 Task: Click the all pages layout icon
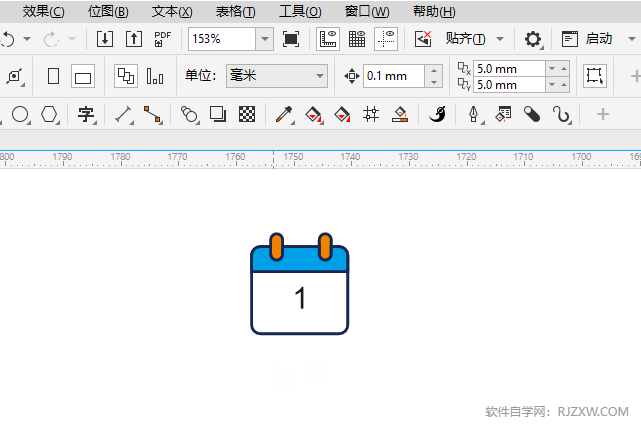[x=126, y=76]
